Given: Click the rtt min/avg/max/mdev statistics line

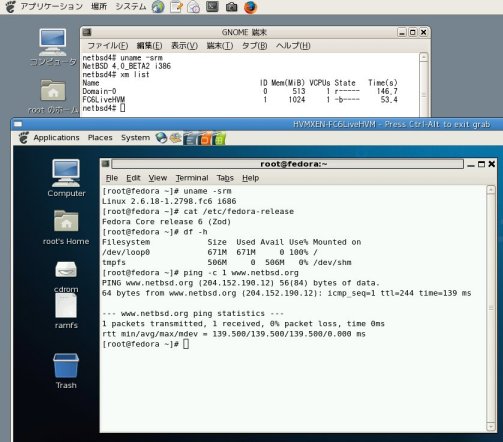Looking at the screenshot, I should click(234, 334).
